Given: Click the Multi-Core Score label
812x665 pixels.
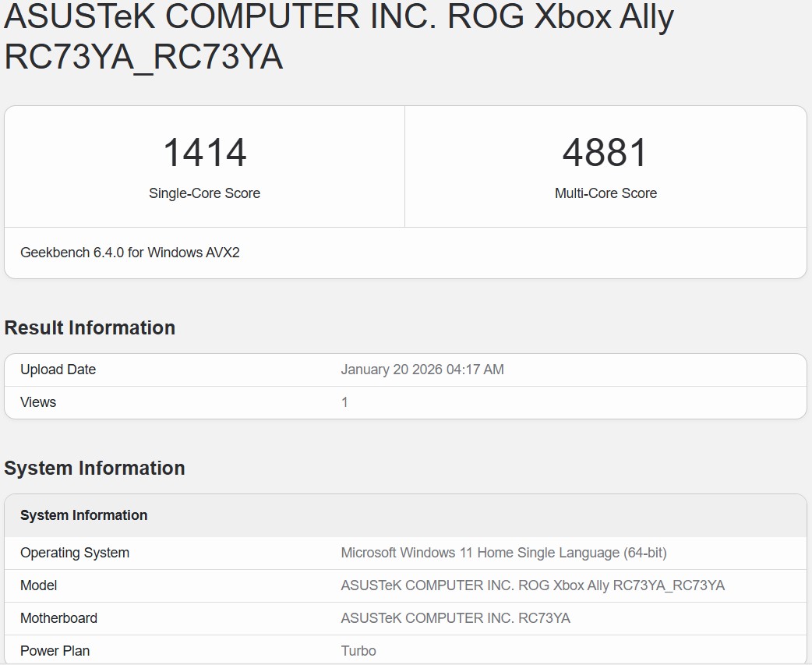Looking at the screenshot, I should [605, 193].
